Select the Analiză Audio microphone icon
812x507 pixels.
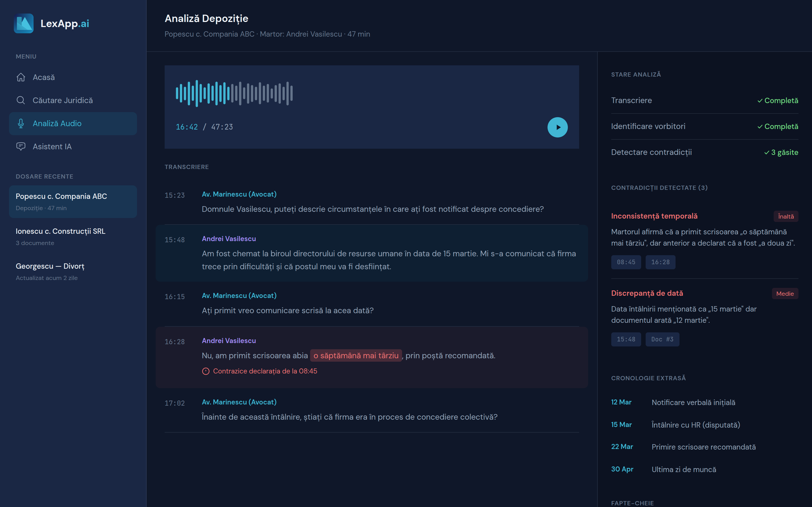(21, 123)
